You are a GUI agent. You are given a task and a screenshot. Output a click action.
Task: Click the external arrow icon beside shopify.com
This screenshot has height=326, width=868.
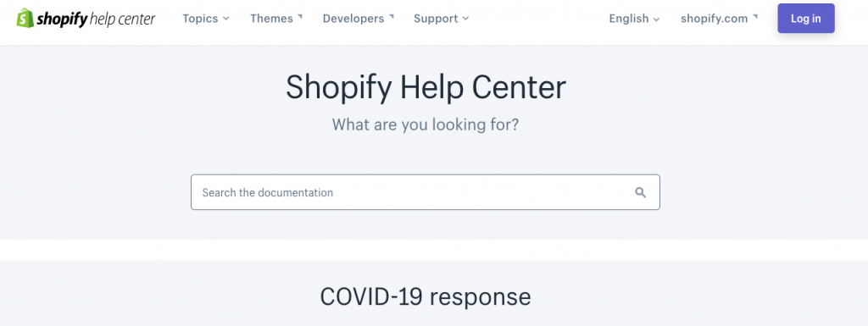755,17
